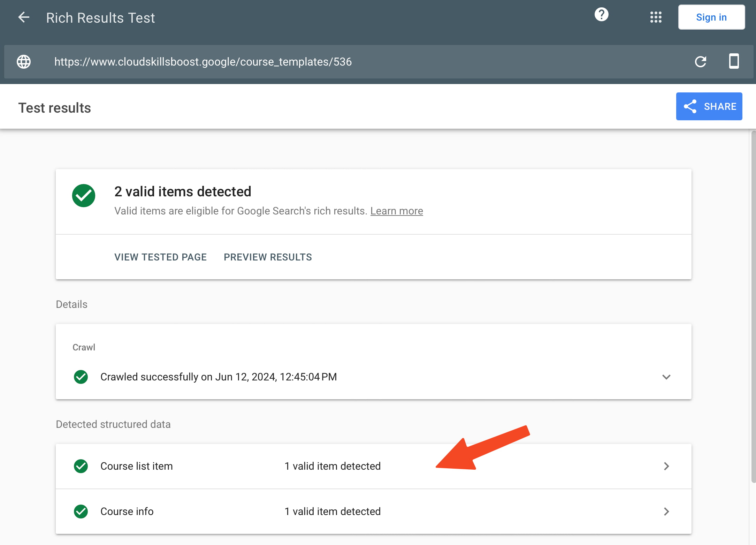This screenshot has width=756, height=545.
Task: Click the share icon on the SHARE button
Action: click(x=691, y=106)
